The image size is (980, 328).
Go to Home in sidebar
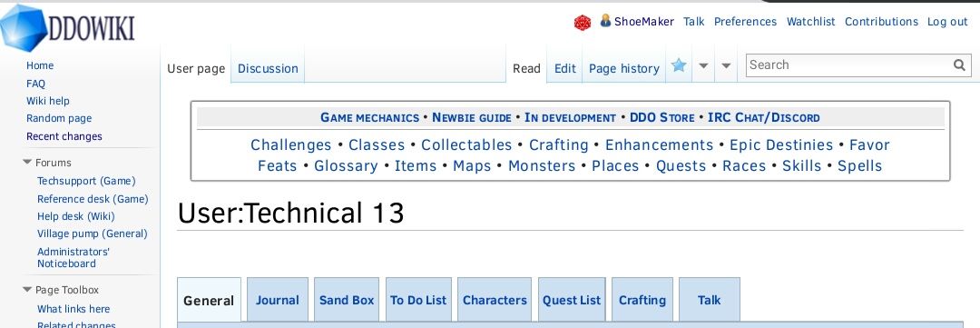click(x=40, y=65)
